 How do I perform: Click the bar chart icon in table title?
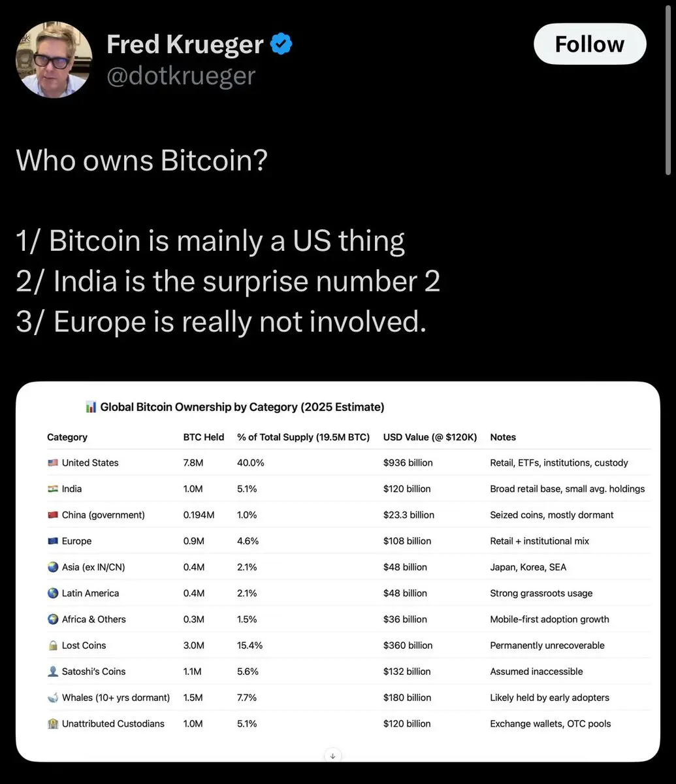pos(91,407)
